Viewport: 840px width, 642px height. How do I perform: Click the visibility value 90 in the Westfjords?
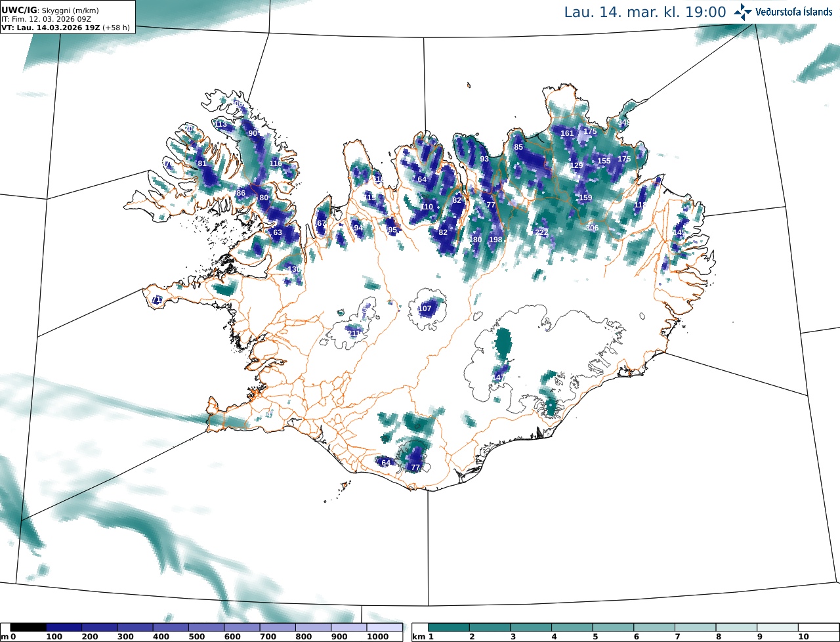(x=253, y=133)
